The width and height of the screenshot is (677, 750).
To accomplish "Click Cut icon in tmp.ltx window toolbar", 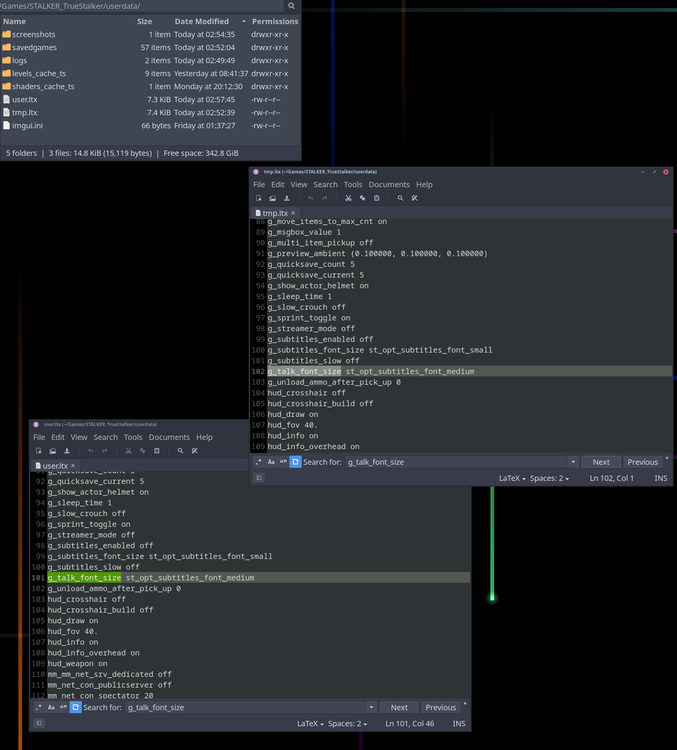I will [348, 198].
